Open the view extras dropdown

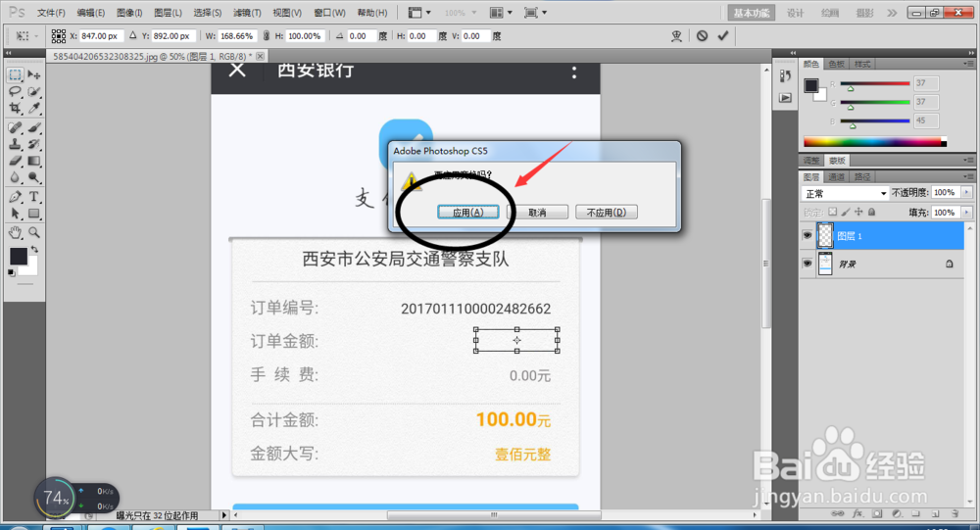419,13
